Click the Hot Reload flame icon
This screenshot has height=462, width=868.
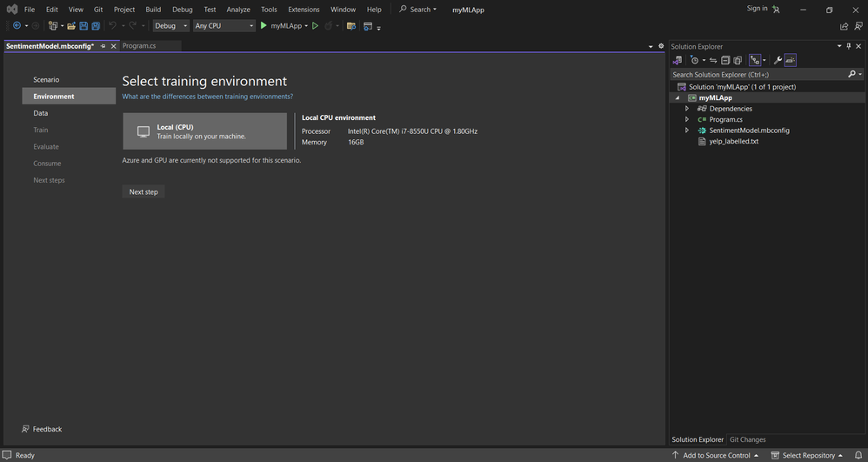point(328,26)
